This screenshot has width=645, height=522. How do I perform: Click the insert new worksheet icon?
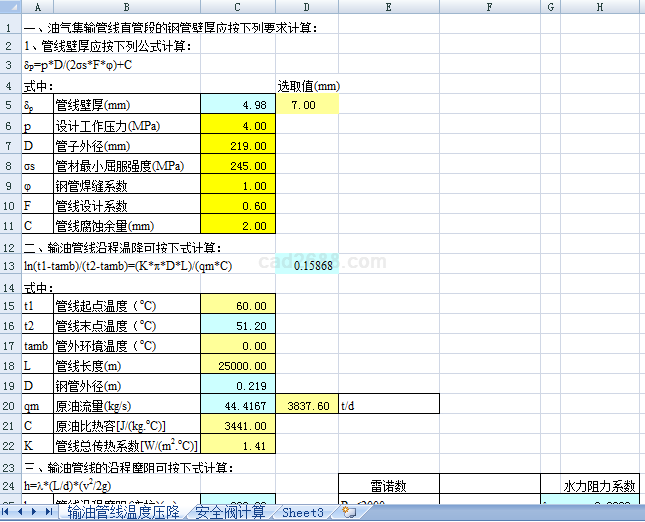pos(349,512)
